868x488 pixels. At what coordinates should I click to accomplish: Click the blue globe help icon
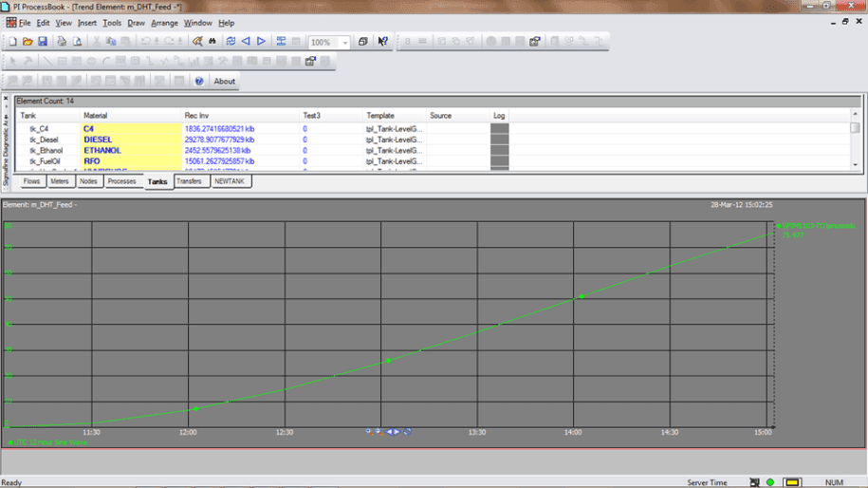[x=199, y=81]
